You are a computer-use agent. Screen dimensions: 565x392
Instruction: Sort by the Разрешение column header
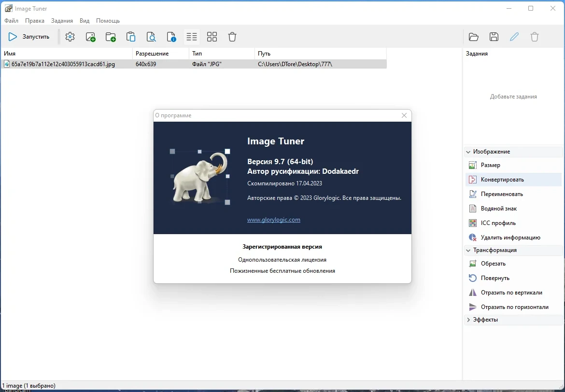point(161,54)
